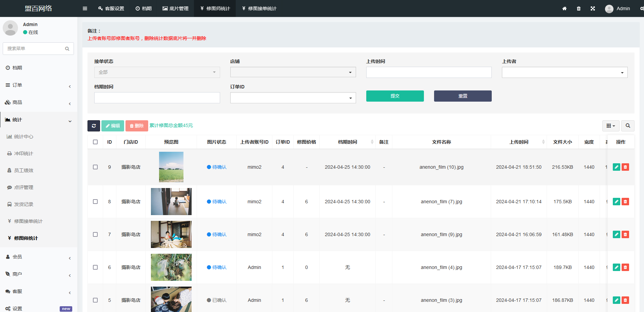
Task: Select the checkbox for row ID 6
Action: coord(95,267)
